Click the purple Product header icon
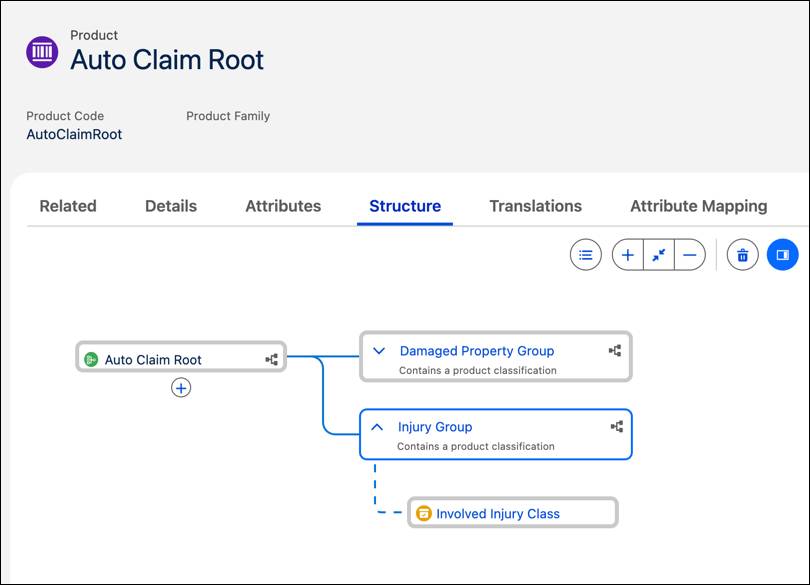Screen dimensions: 810x585 pyautogui.click(x=42, y=52)
